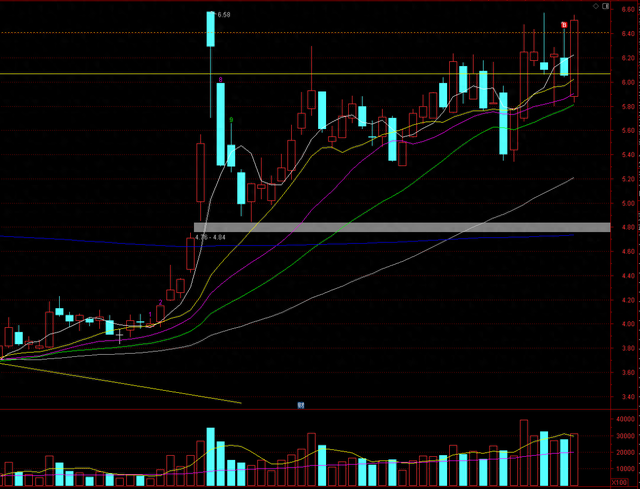The height and width of the screenshot is (489, 640).
Task: Click the tallest red volume bar near 40000
Action: (524, 452)
